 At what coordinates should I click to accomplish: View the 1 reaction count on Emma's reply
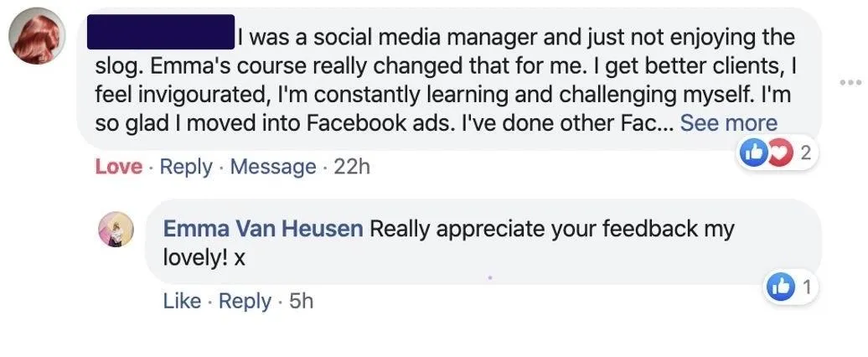(806, 287)
